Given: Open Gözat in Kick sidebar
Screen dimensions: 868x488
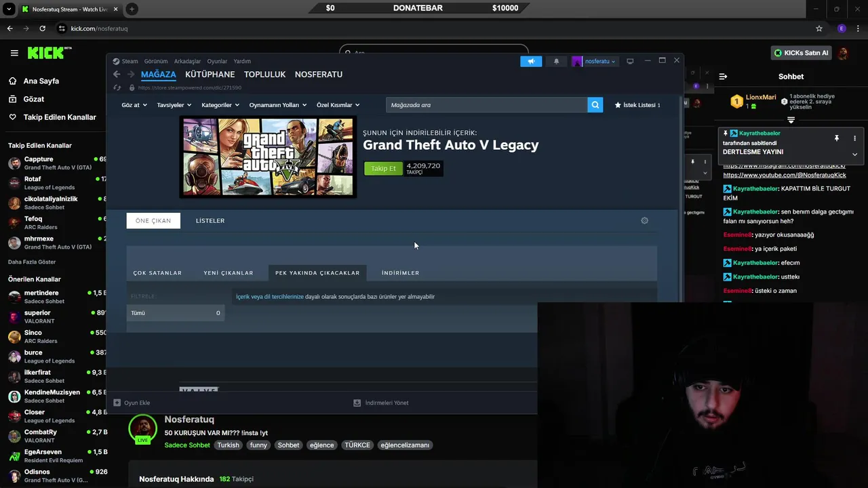Looking at the screenshot, I should click(x=34, y=99).
